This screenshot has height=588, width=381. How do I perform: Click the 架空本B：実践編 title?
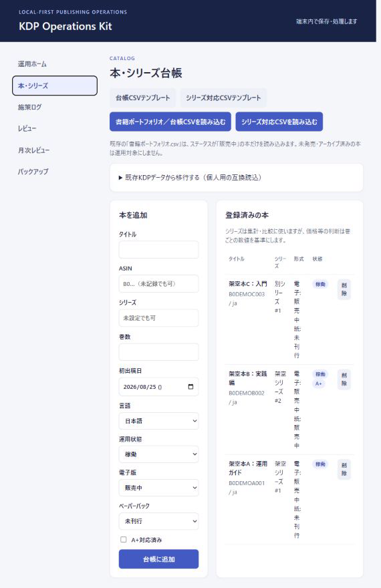coord(248,378)
